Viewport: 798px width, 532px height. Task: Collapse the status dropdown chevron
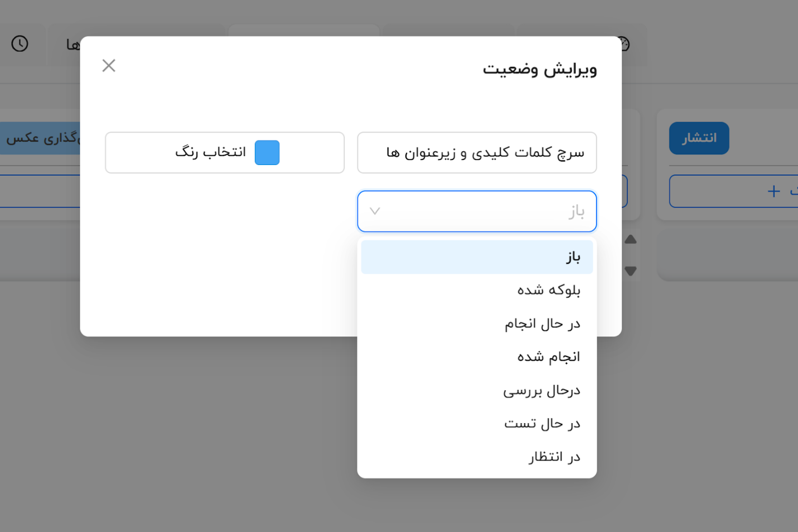tap(375, 211)
